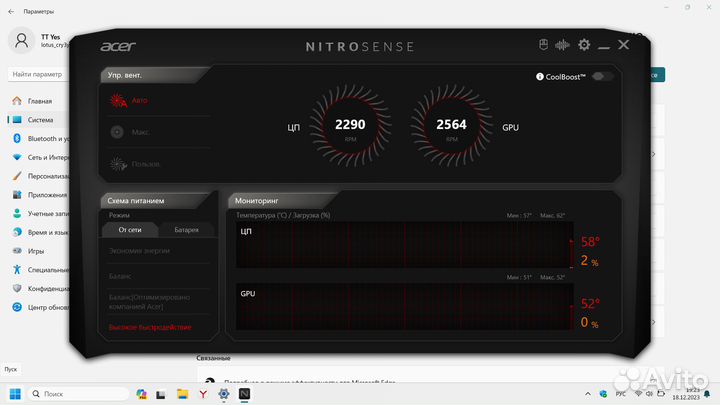Open the taskbar clock and date

(x=686, y=394)
